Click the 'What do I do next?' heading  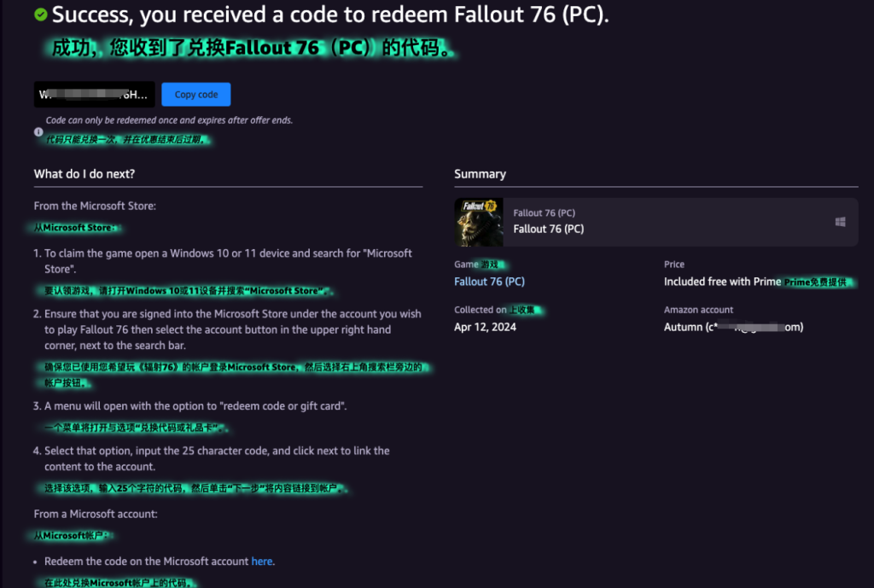pos(84,174)
